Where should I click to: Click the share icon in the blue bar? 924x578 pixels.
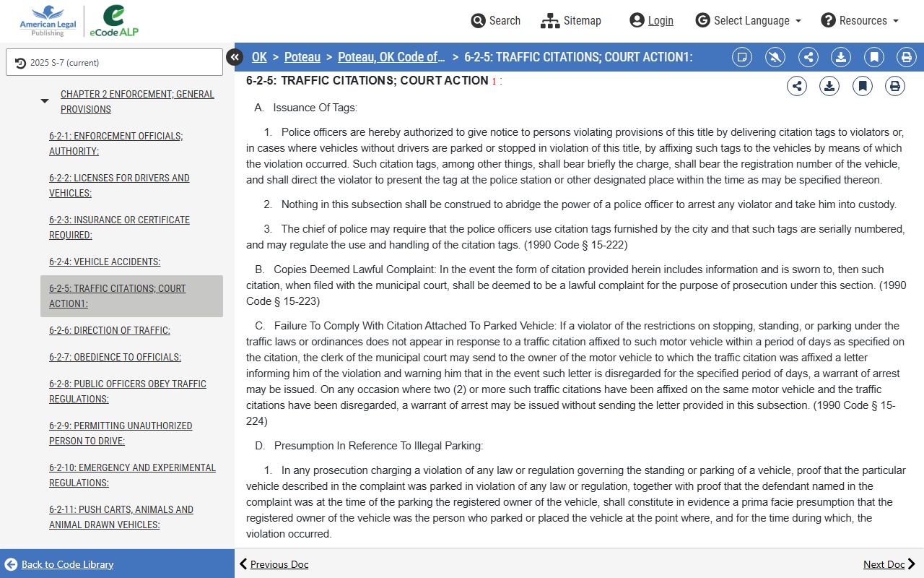click(x=808, y=57)
